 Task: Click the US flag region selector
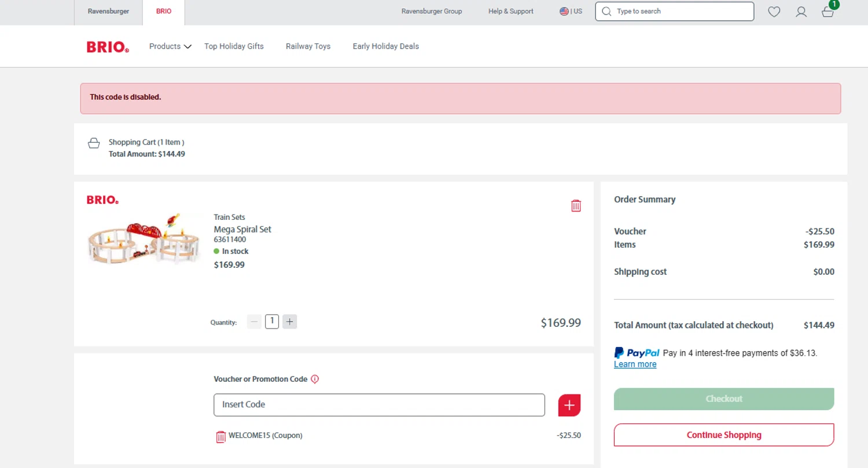pos(571,12)
